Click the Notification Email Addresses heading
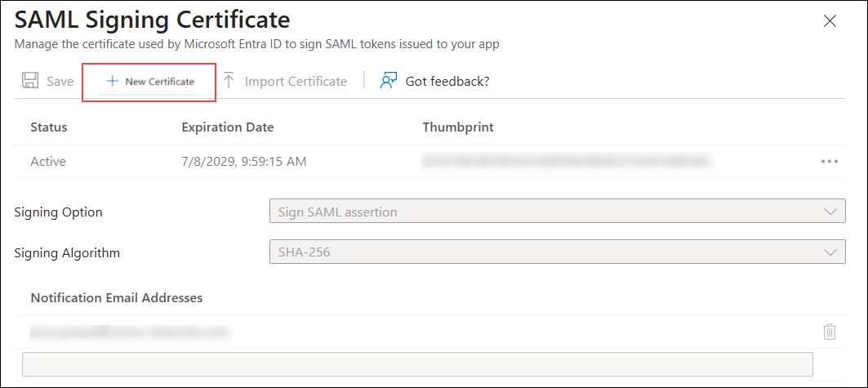Screen dimensions: 868x388 click(116, 298)
